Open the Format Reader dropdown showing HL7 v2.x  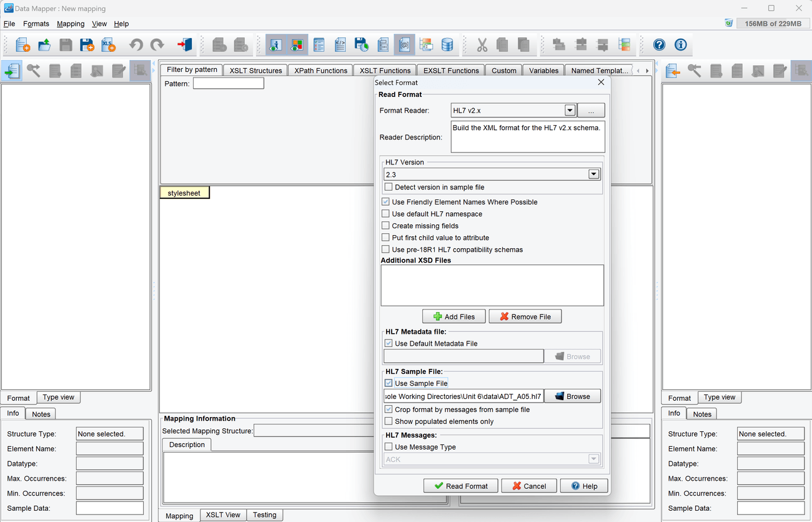pyautogui.click(x=569, y=110)
